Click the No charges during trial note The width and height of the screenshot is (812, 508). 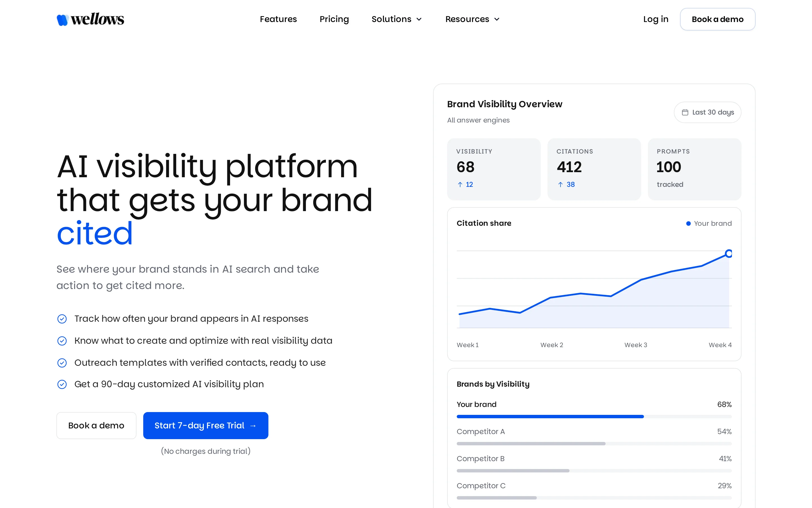click(x=206, y=451)
